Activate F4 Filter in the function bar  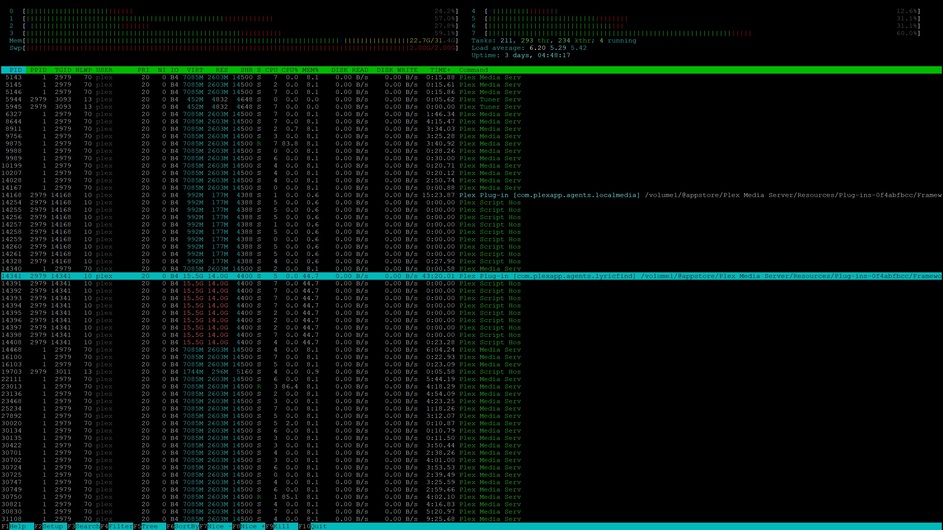click(117, 526)
